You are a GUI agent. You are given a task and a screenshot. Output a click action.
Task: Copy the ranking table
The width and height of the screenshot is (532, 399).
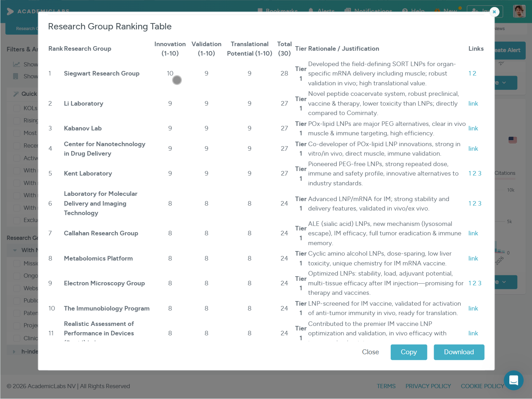click(409, 352)
